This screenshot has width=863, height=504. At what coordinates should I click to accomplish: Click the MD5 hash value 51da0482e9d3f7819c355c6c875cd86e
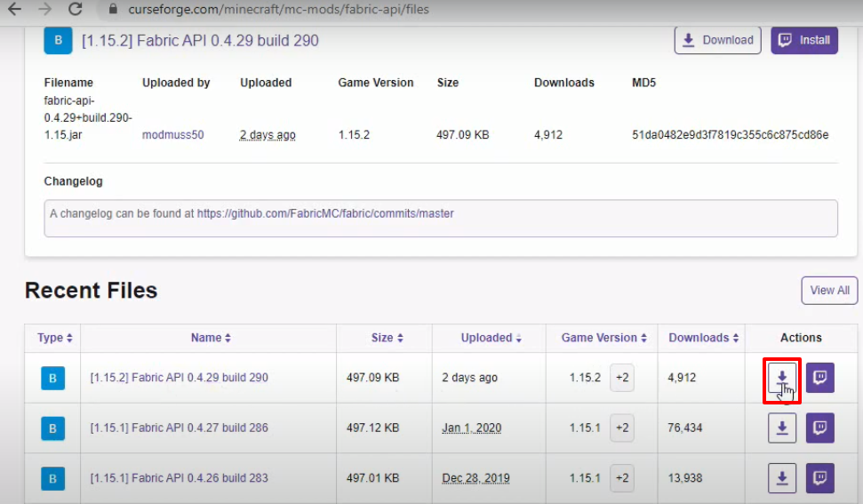tap(730, 135)
